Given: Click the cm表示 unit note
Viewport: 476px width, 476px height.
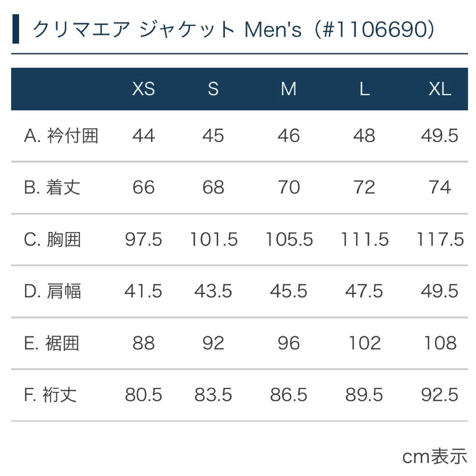Looking at the screenshot, I should [x=435, y=457].
